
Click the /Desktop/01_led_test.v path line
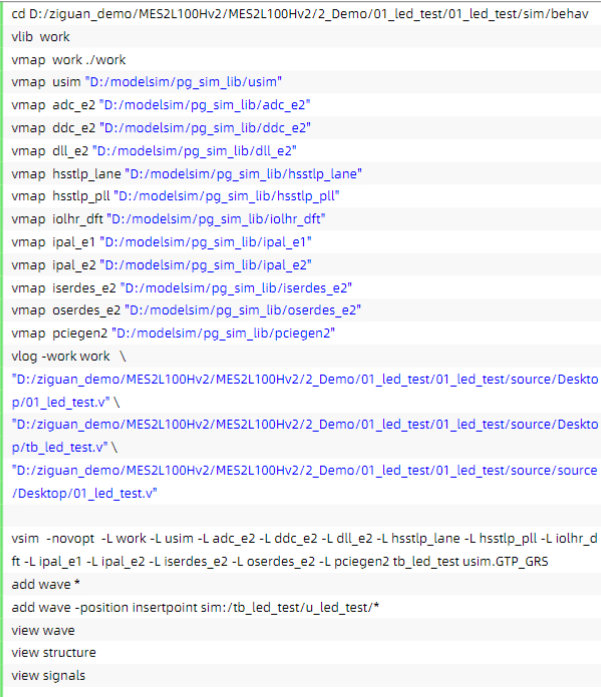click(x=84, y=493)
